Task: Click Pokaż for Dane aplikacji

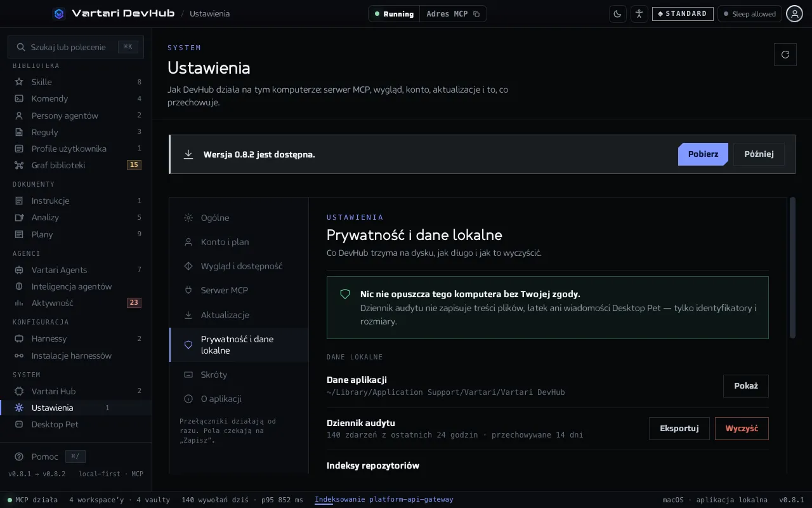Action: click(x=746, y=386)
